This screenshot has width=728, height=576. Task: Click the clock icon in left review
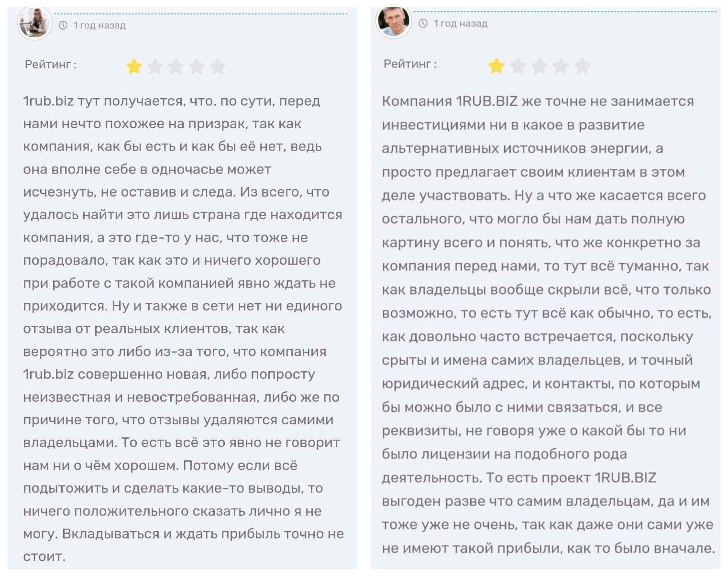point(63,25)
